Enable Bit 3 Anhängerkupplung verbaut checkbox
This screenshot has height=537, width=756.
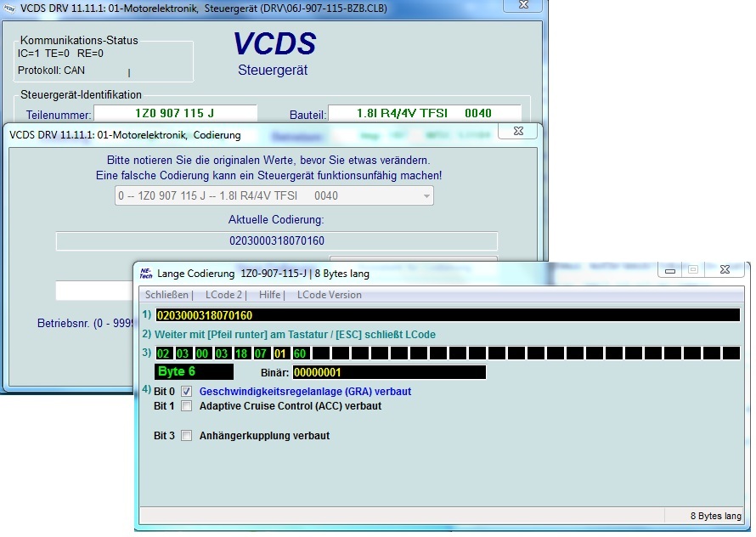pos(187,436)
